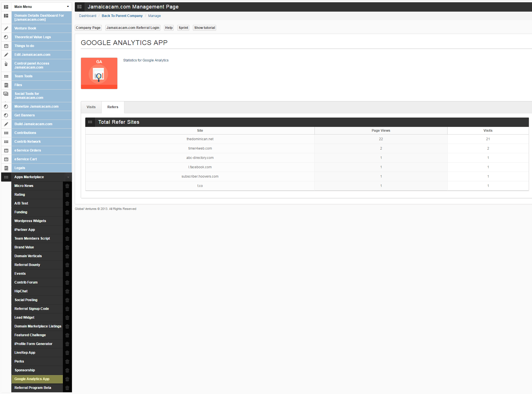Click subscriber.hoovers.com site entry

pos(200,176)
